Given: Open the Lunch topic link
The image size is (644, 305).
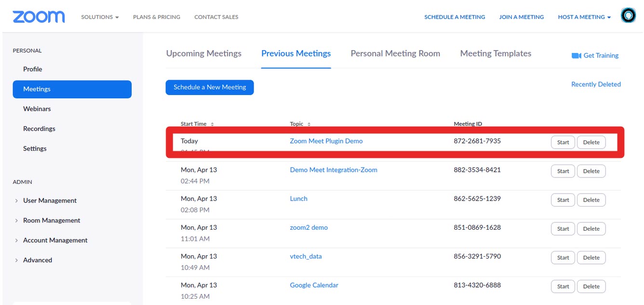Looking at the screenshot, I should (x=299, y=199).
